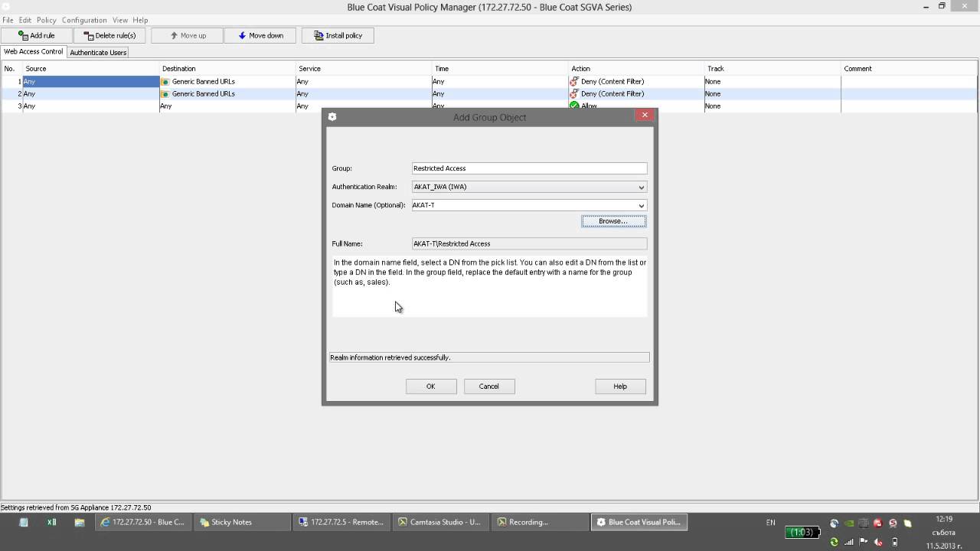This screenshot has width=980, height=551.
Task: Open the Help menu in the menu bar
Action: (x=140, y=20)
